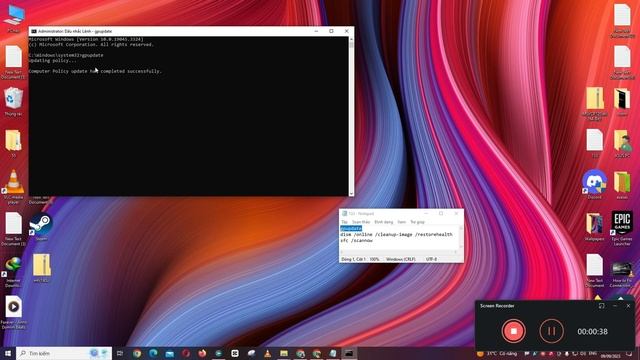Open the Mail app from the taskbar
The image size is (640, 360).
tap(169, 353)
